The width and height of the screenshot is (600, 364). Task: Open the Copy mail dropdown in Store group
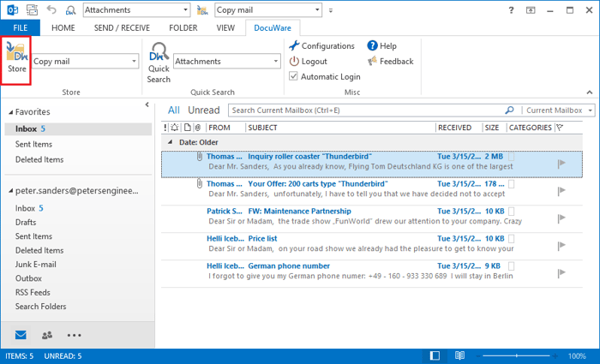[x=135, y=62]
